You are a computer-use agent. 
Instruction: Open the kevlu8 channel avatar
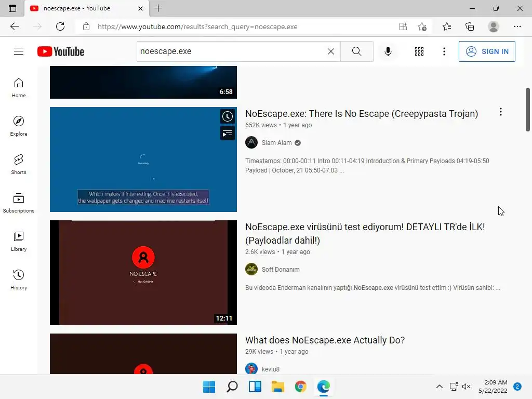coord(251,368)
